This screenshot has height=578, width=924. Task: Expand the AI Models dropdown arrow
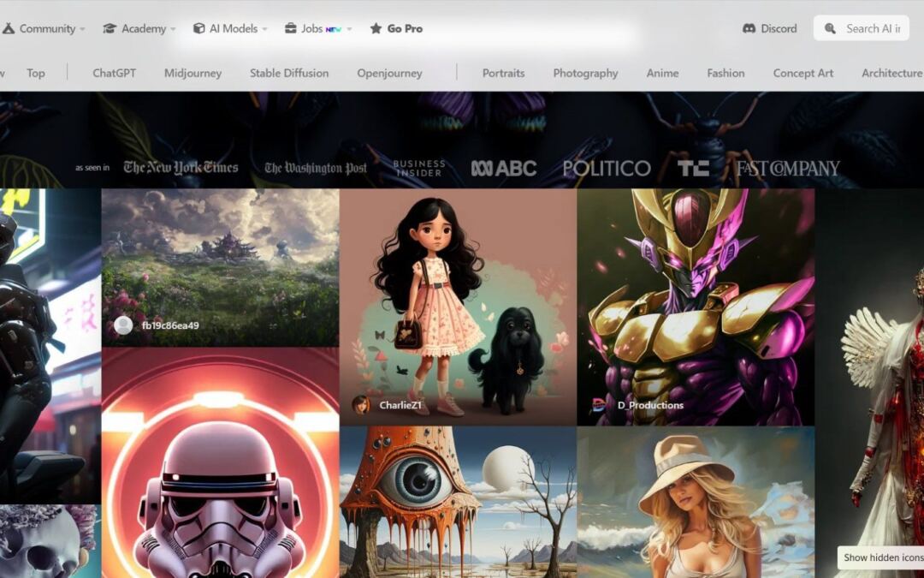[x=264, y=29]
